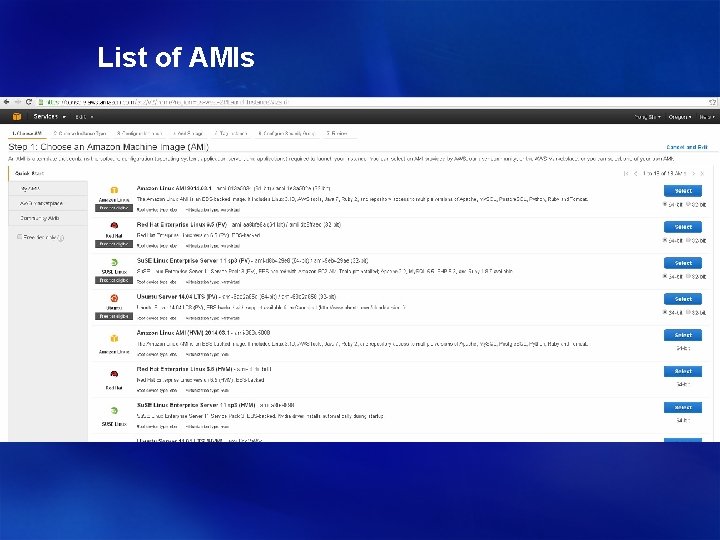Click the info icon next to Free tier only

[x=61, y=238]
